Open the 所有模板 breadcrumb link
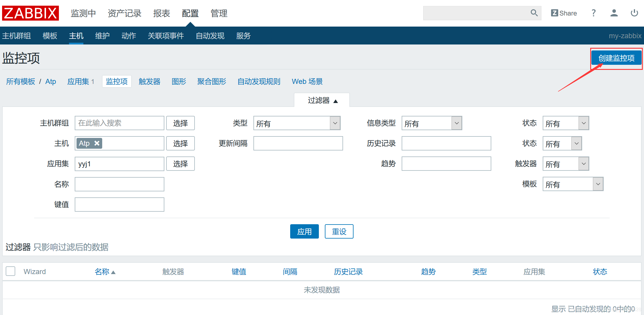The width and height of the screenshot is (644, 315). 21,82
